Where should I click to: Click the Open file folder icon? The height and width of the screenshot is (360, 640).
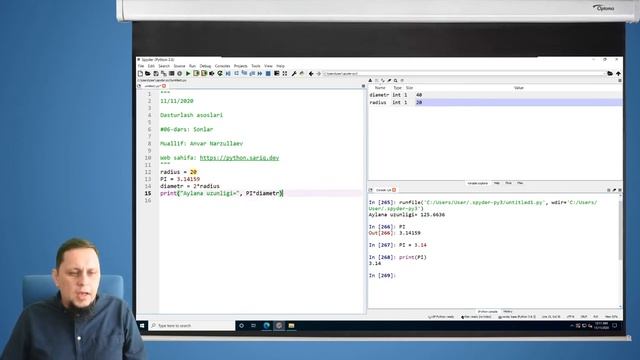click(x=148, y=73)
